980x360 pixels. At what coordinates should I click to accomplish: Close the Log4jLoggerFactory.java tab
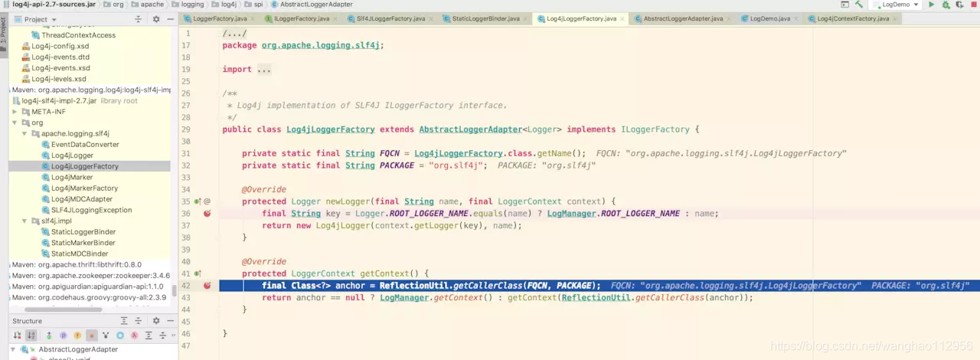[x=622, y=18]
